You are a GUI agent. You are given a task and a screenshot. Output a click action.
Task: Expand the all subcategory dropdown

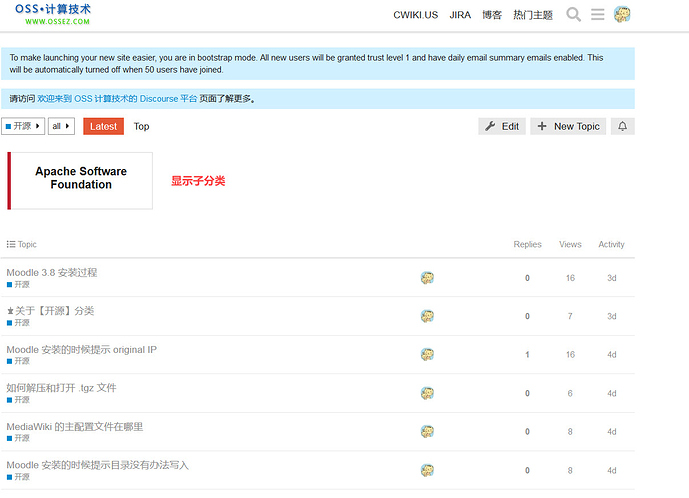[x=61, y=126]
